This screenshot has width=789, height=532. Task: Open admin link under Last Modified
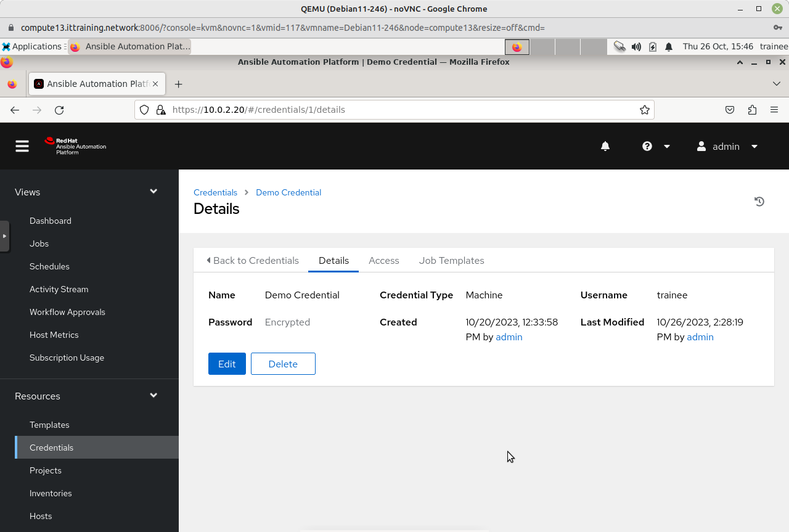click(700, 337)
